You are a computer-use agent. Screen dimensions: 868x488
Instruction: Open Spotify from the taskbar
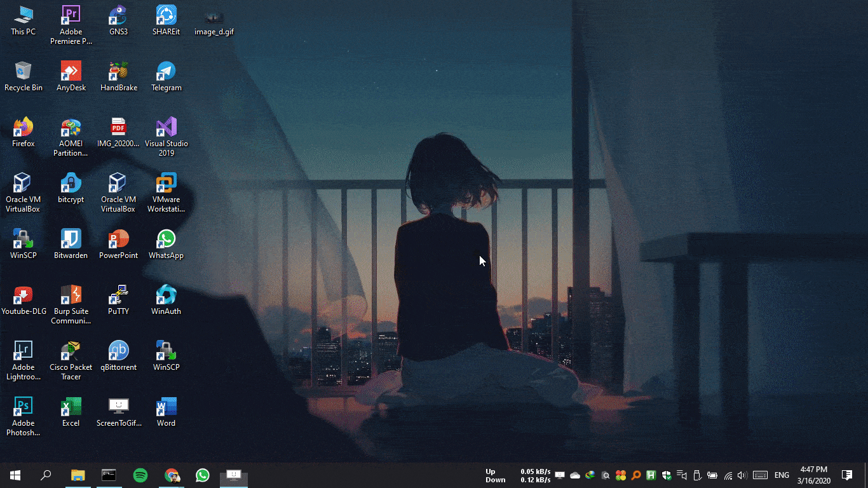(140, 475)
